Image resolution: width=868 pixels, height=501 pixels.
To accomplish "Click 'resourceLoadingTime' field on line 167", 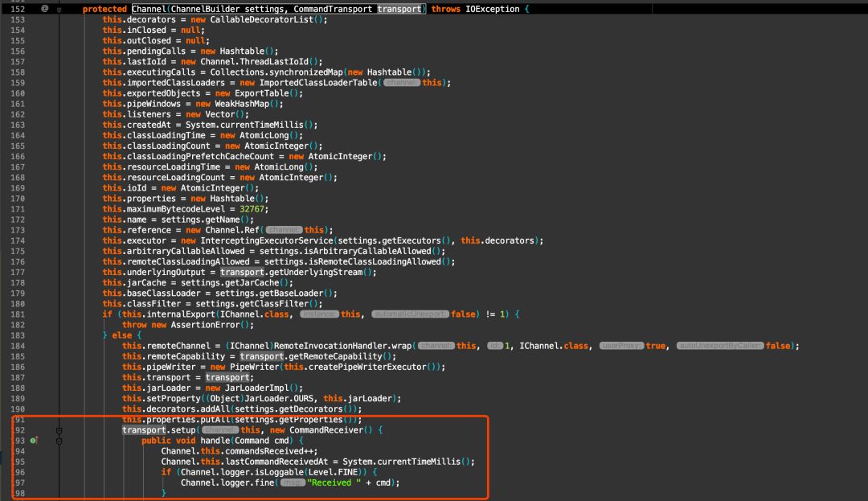I will (174, 167).
